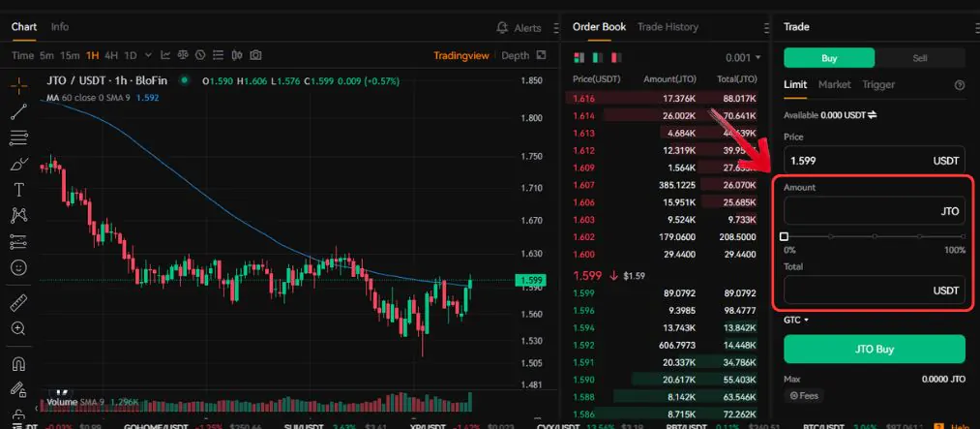Viewport: 980px width, 429px height.
Task: Focus the Price input field
Action: (875, 161)
